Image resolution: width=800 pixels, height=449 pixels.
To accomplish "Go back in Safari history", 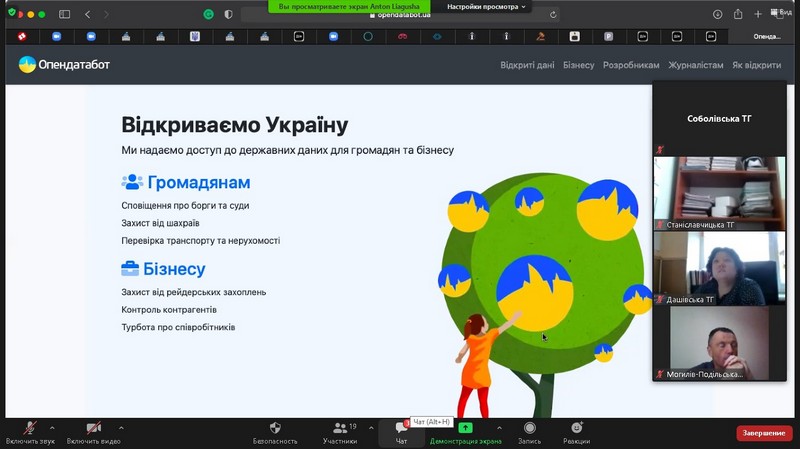I will pos(88,14).
